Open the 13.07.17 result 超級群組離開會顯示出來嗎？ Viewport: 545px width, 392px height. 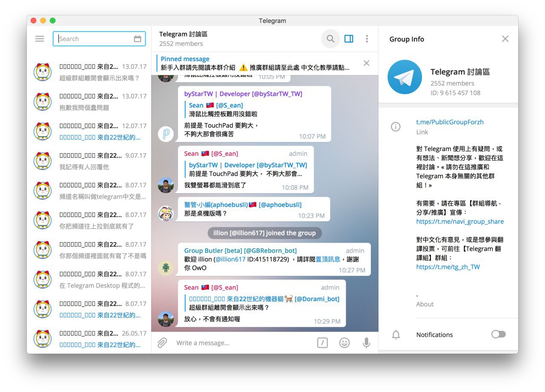point(89,72)
